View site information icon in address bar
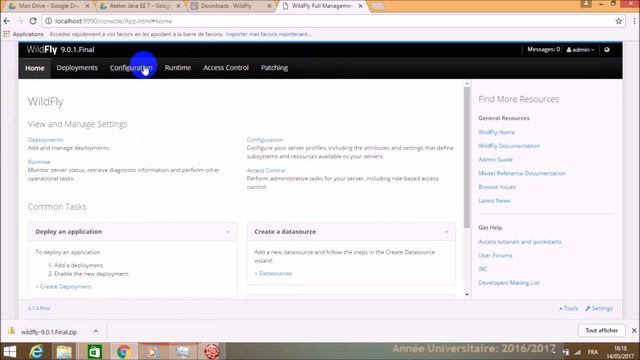Image resolution: width=640 pixels, height=360 pixels. click(48, 21)
